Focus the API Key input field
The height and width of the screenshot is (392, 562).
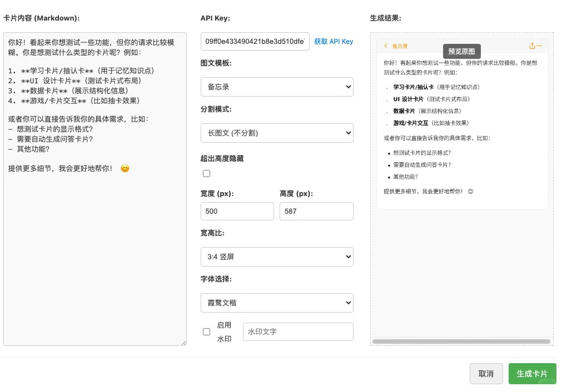point(255,41)
